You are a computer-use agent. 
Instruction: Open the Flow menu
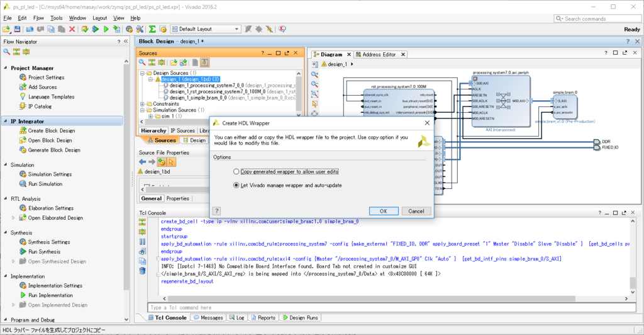[38, 18]
